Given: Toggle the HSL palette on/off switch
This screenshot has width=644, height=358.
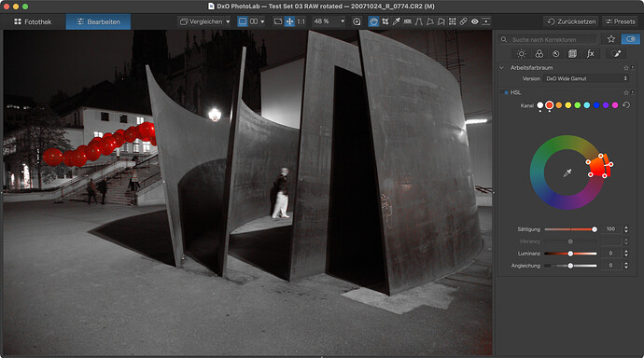Looking at the screenshot, I should (506, 92).
